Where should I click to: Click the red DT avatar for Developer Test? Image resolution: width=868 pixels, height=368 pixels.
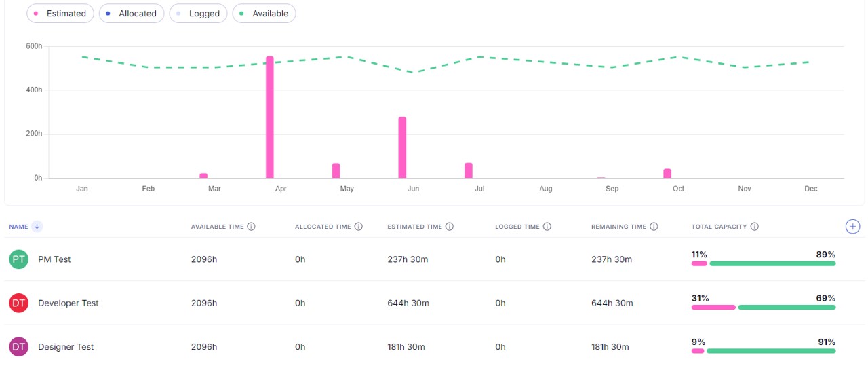(19, 303)
